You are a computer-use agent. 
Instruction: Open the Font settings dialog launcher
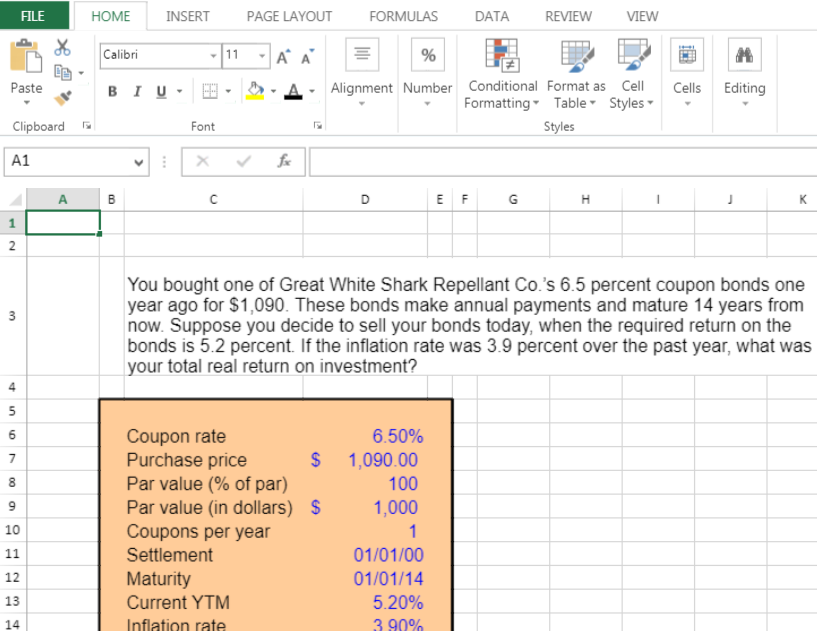(x=317, y=126)
